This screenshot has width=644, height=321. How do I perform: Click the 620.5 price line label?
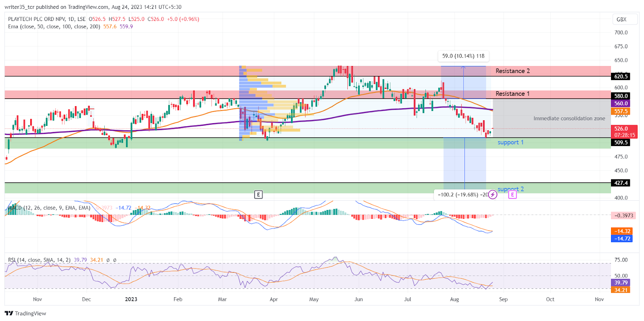pyautogui.click(x=621, y=76)
